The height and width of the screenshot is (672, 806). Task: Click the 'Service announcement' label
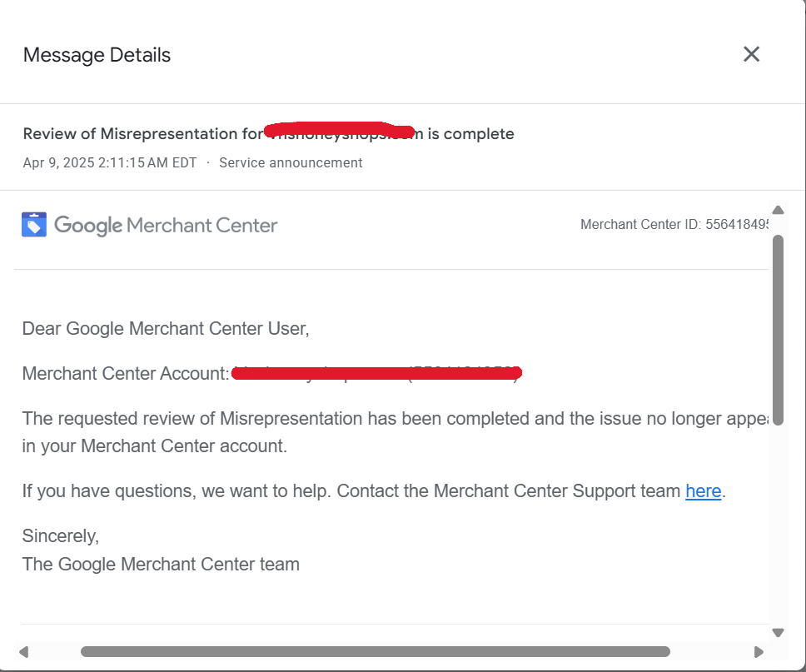click(x=291, y=163)
